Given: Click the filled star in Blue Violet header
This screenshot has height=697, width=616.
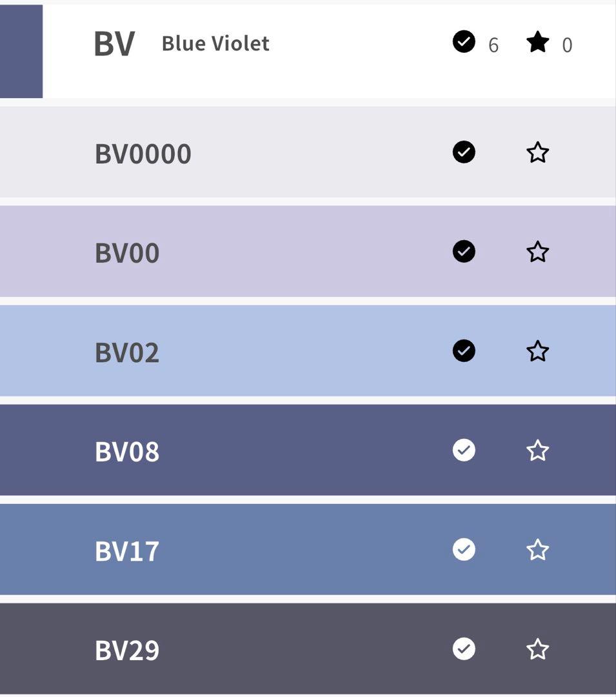Looking at the screenshot, I should [x=537, y=43].
